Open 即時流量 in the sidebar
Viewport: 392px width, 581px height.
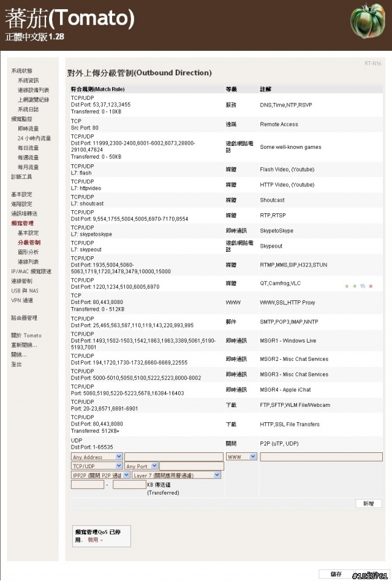pos(28,128)
